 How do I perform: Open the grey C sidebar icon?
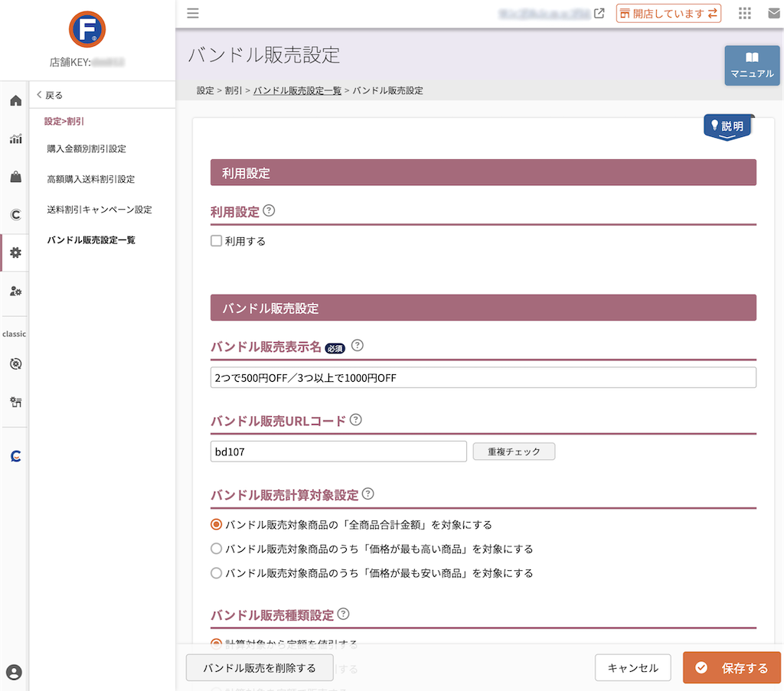click(x=15, y=214)
